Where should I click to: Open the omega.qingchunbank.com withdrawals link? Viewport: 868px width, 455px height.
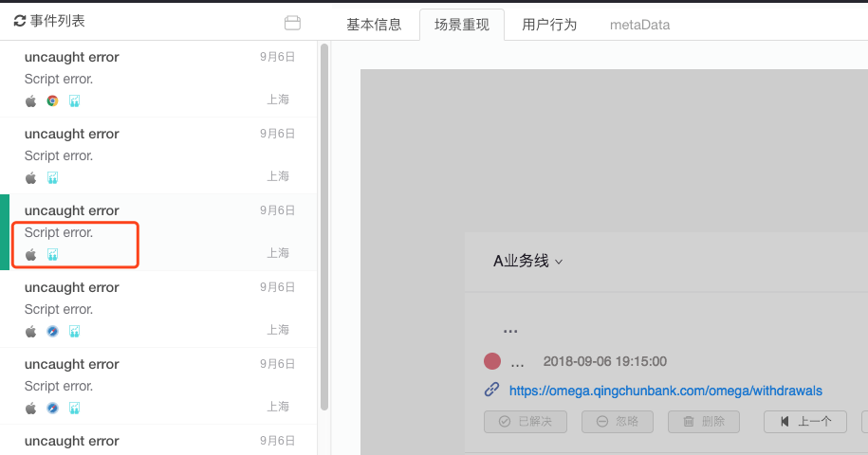(x=665, y=391)
